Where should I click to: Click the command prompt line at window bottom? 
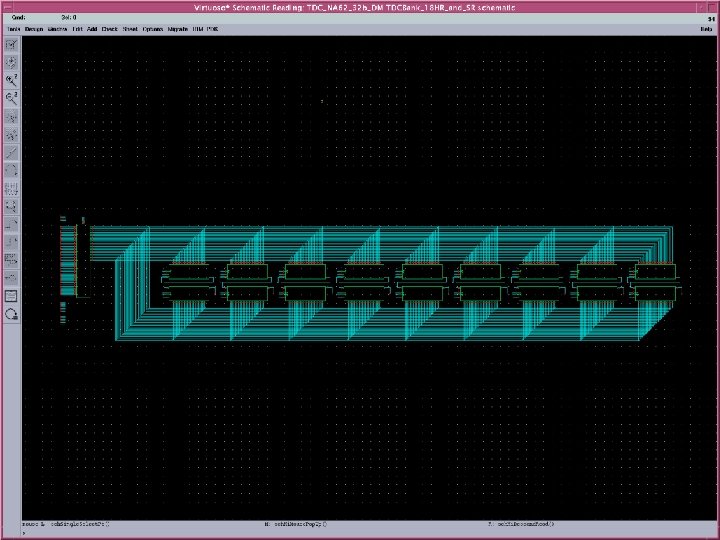pos(367,533)
